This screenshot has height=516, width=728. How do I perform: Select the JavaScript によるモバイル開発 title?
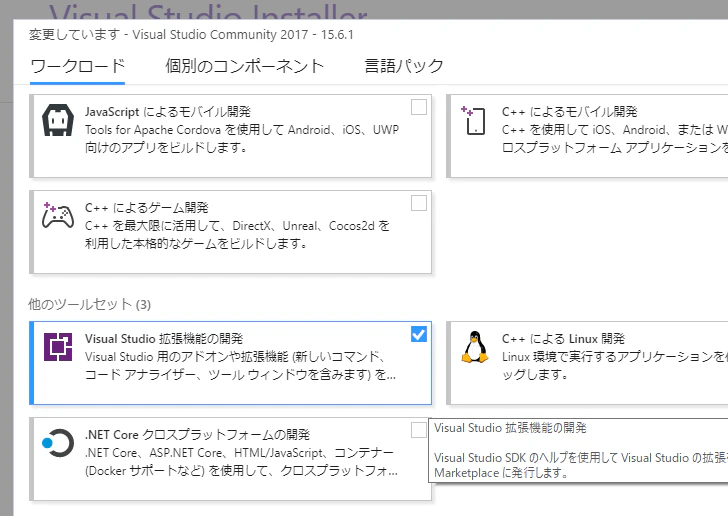coord(168,112)
